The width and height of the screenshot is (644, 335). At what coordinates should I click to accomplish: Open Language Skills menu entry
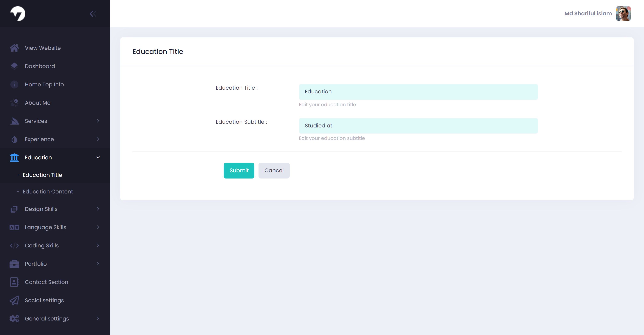click(x=45, y=227)
